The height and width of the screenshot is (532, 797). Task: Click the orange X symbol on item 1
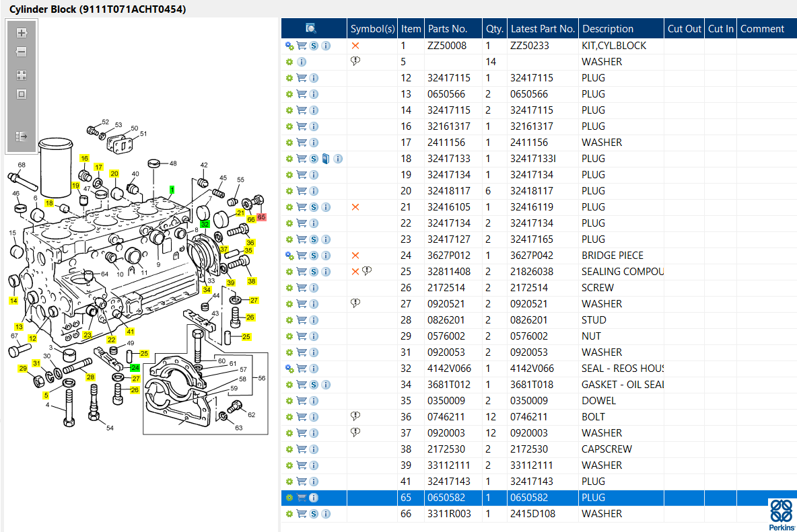[355, 46]
